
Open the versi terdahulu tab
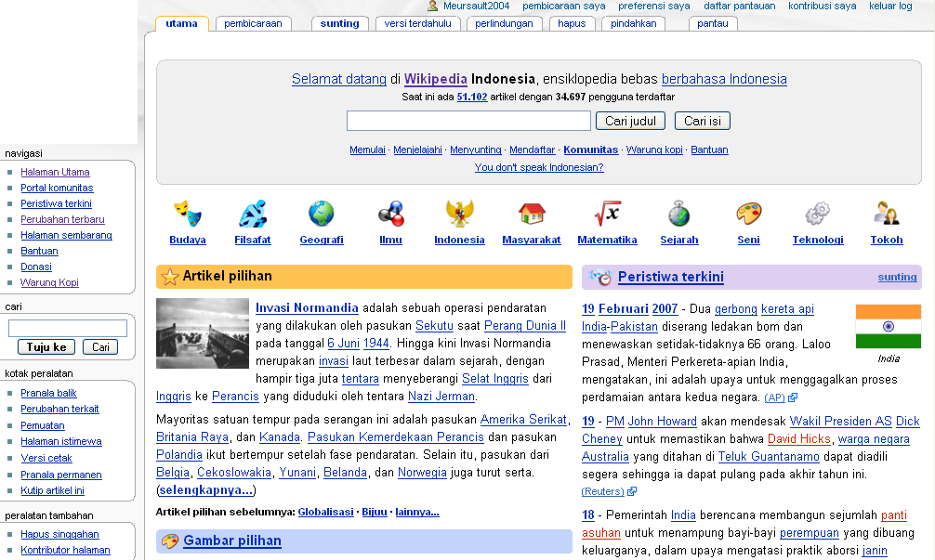pyautogui.click(x=417, y=23)
